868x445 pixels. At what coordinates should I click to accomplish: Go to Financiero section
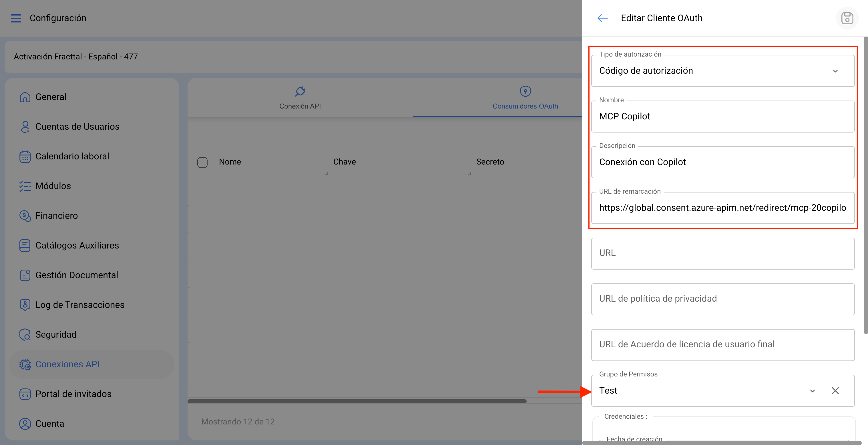coord(92,215)
